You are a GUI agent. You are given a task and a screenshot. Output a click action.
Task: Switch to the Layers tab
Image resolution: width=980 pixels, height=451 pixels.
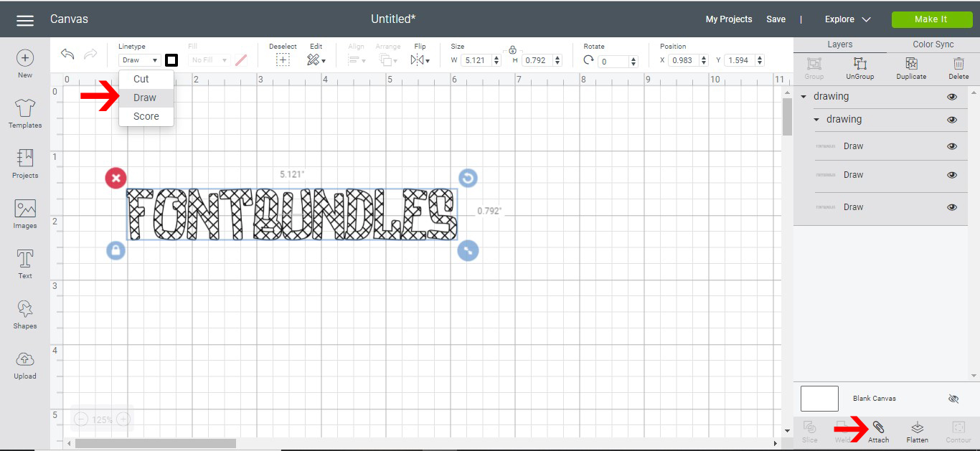(840, 44)
